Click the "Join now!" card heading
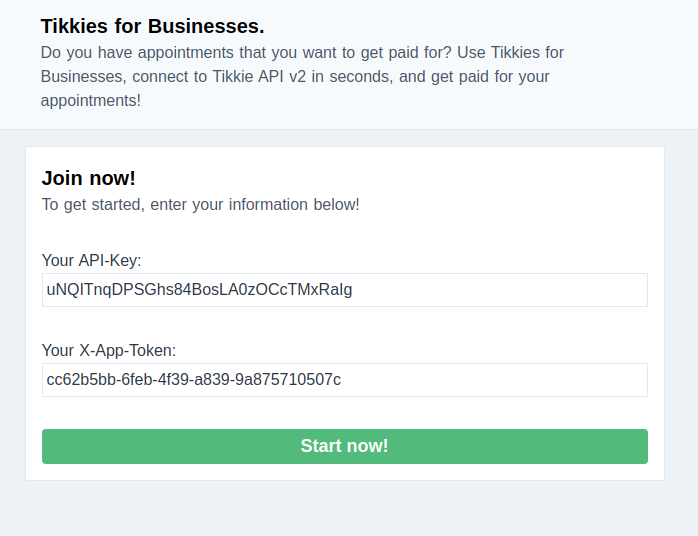Viewport: 698px width, 536px height. pyautogui.click(x=89, y=178)
